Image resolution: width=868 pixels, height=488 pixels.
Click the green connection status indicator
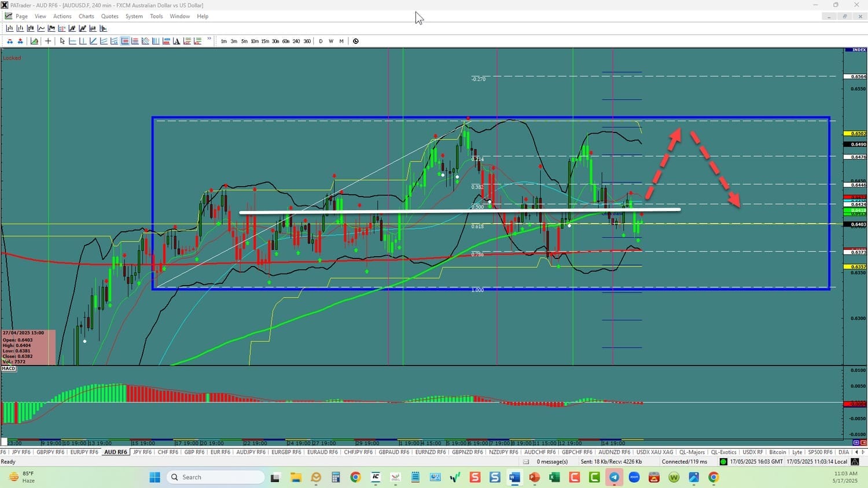(x=723, y=461)
